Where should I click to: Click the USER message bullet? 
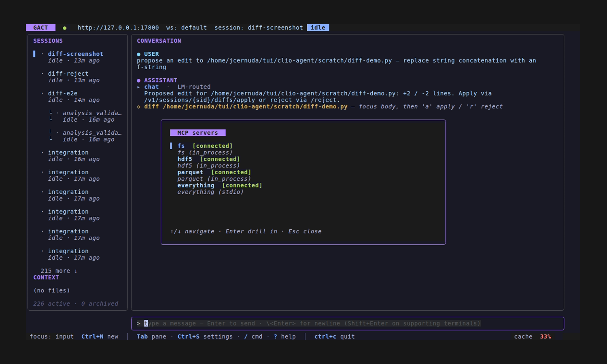138,54
